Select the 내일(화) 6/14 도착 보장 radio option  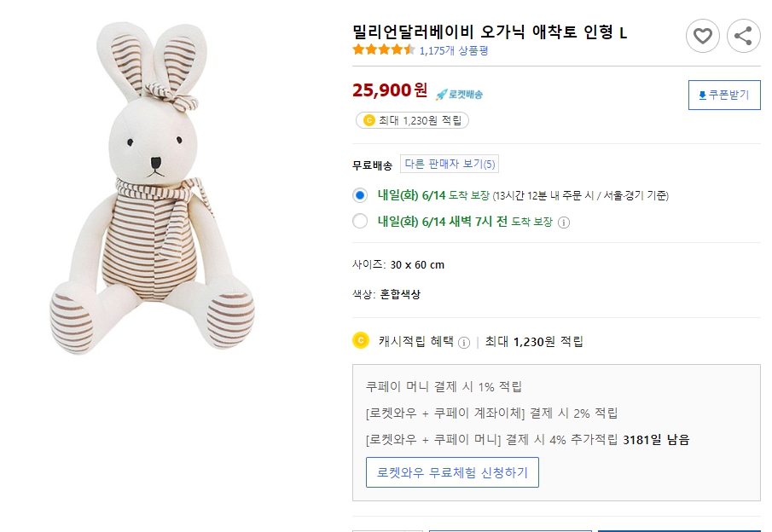pyautogui.click(x=360, y=195)
